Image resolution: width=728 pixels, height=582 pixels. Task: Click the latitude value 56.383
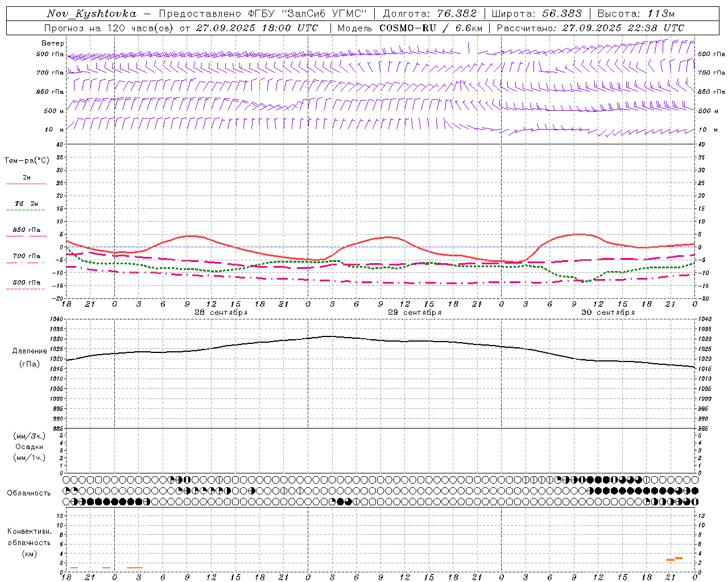coord(562,14)
